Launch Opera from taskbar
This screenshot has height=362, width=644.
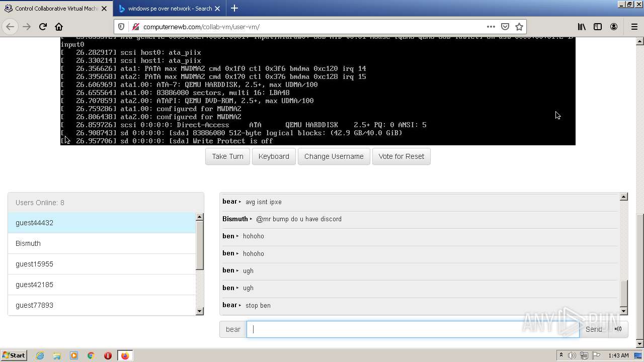(x=108, y=355)
